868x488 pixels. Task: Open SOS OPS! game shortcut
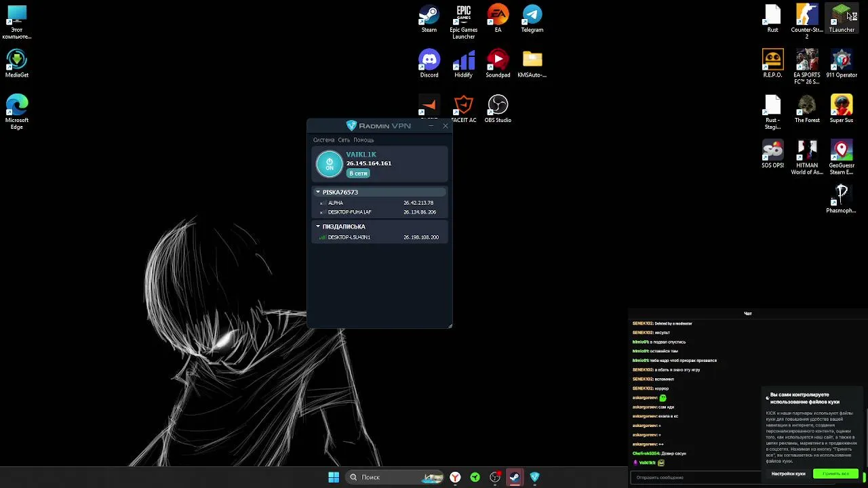coord(772,154)
